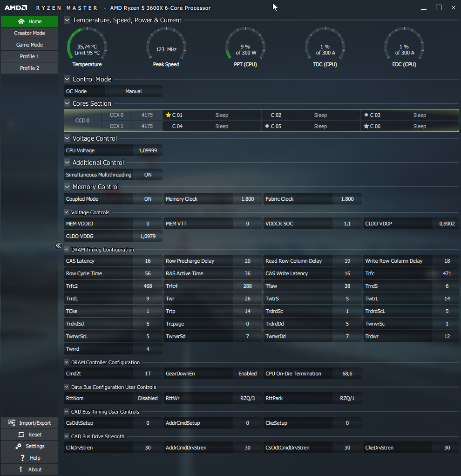Screen dimensions: 461x476
Task: Open Profile 2 tab
Action: [29, 68]
